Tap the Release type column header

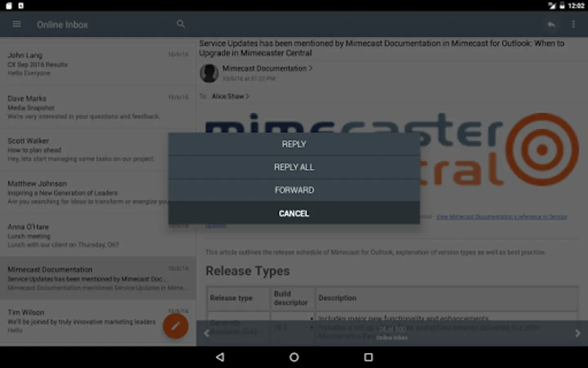point(231,298)
